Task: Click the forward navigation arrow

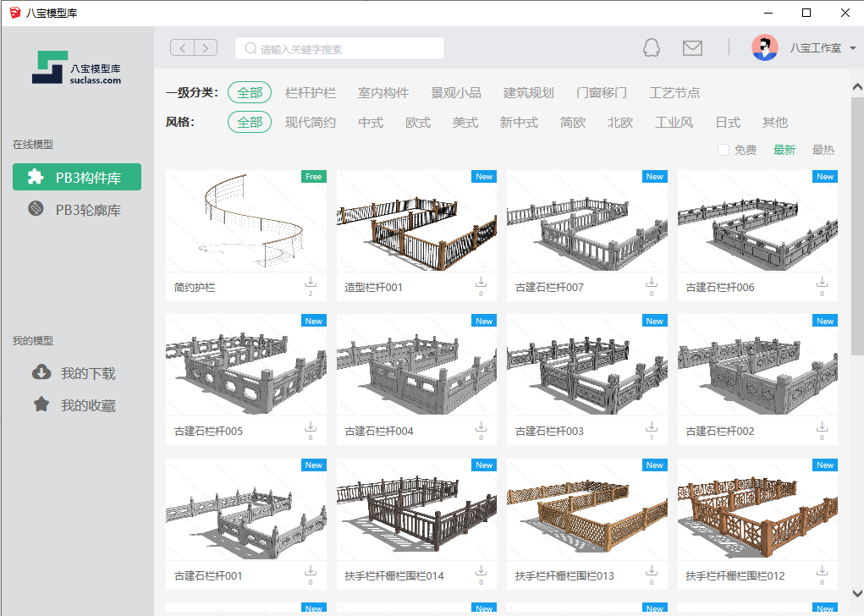Action: coord(206,48)
